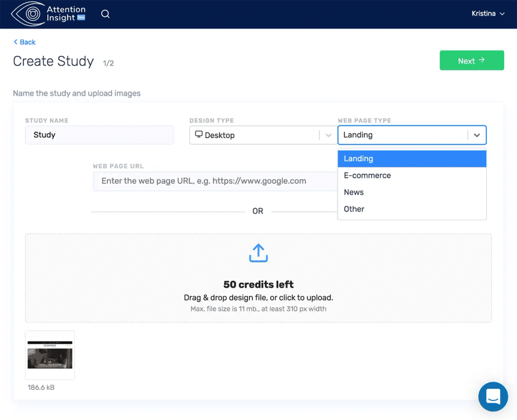This screenshot has width=517, height=420.
Task: Go to the next step
Action: (472, 60)
